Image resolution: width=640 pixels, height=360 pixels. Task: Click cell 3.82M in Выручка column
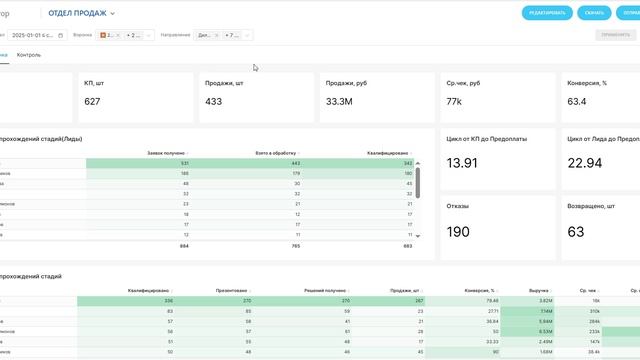(546, 301)
